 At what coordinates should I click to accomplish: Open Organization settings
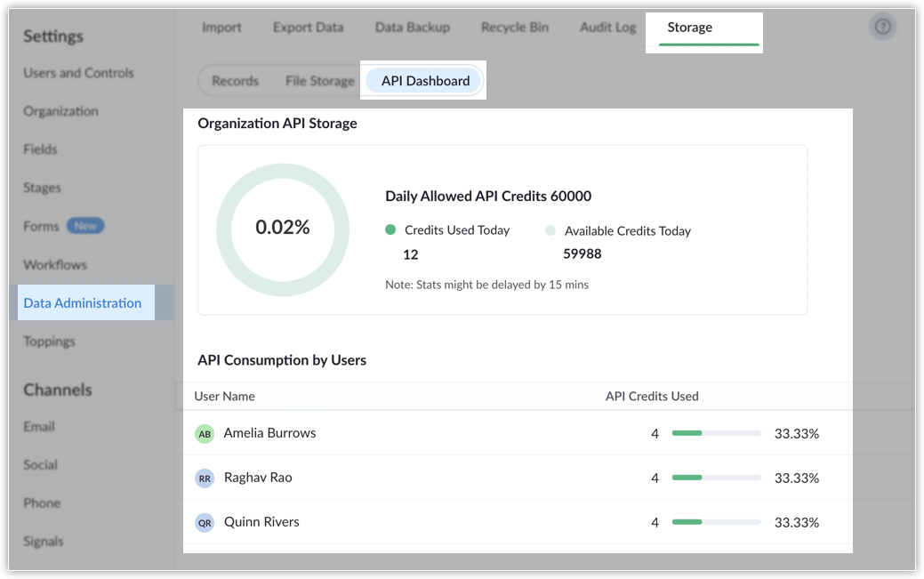(x=60, y=111)
